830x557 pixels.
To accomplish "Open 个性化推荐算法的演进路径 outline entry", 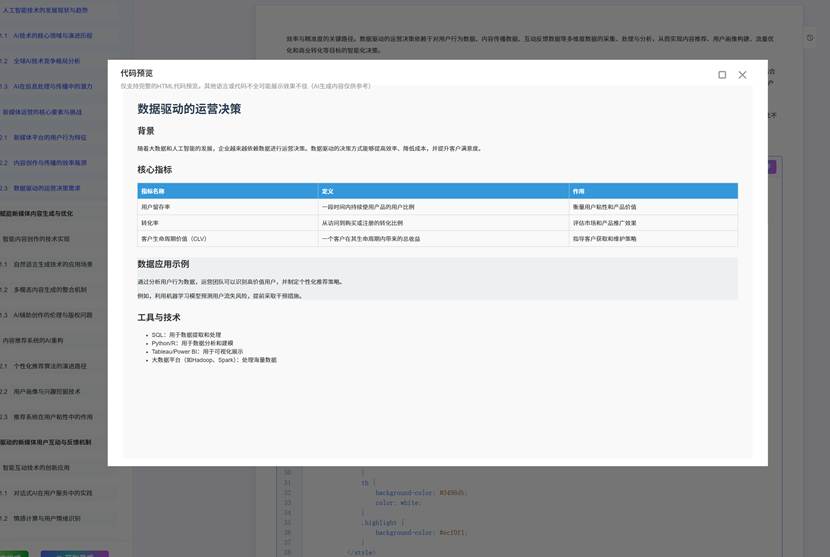I will point(50,366).
